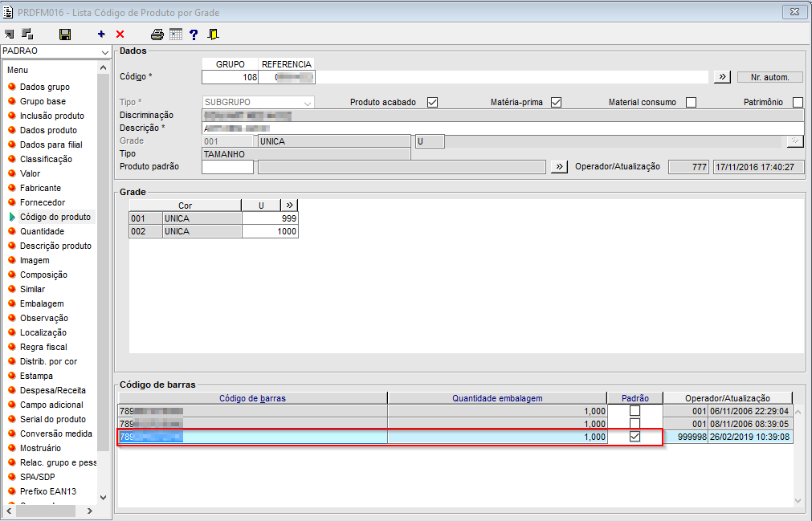Click the Cor column header in Grade
Viewport: 812px width, 521px height.
185,206
